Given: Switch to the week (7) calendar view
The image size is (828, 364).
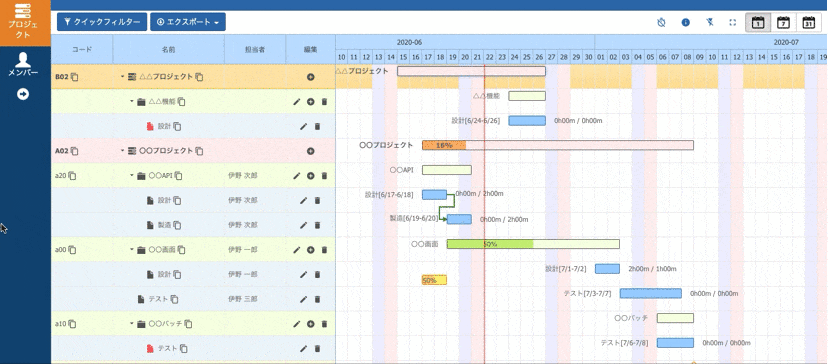Looking at the screenshot, I should pyautogui.click(x=784, y=23).
